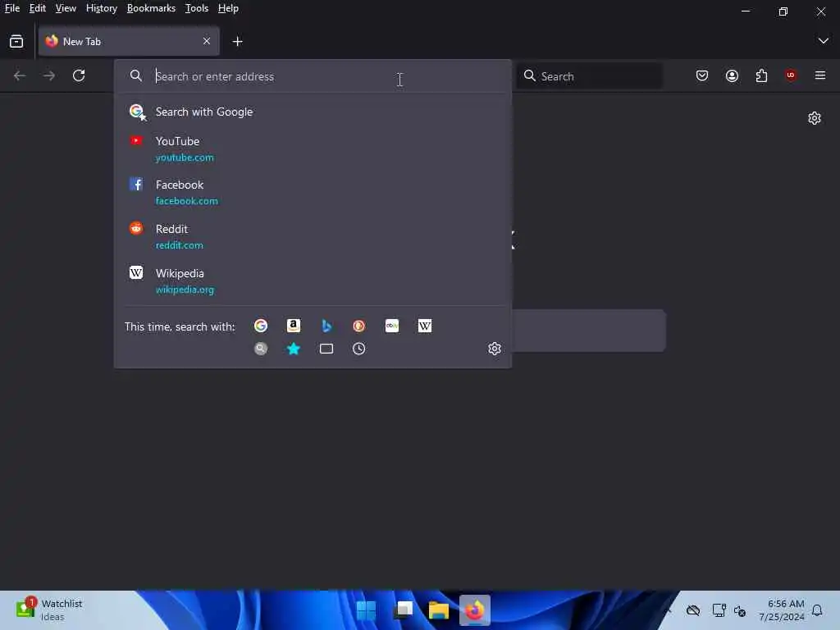
Task: Open the uBlock Origin extension icon
Action: coord(791,75)
